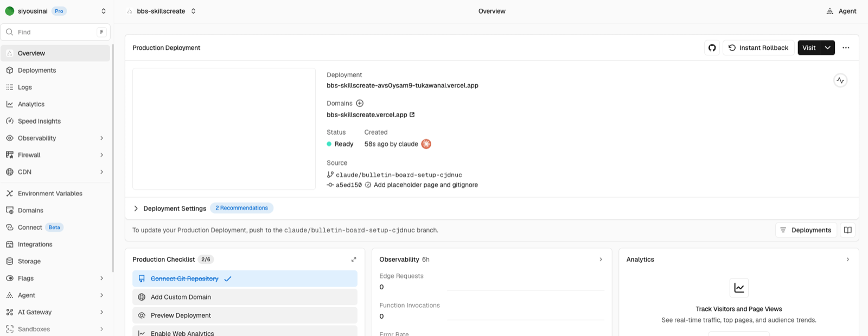Image resolution: width=868 pixels, height=336 pixels.
Task: Click the siyousinai team avatar
Action: coord(10,11)
